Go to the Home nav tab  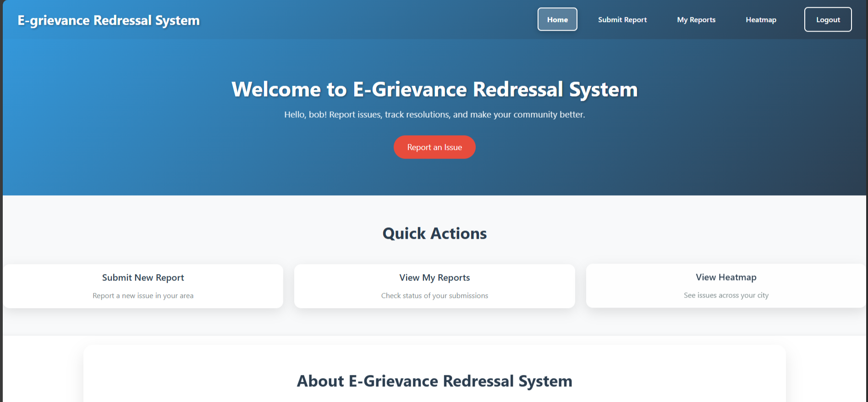(557, 20)
